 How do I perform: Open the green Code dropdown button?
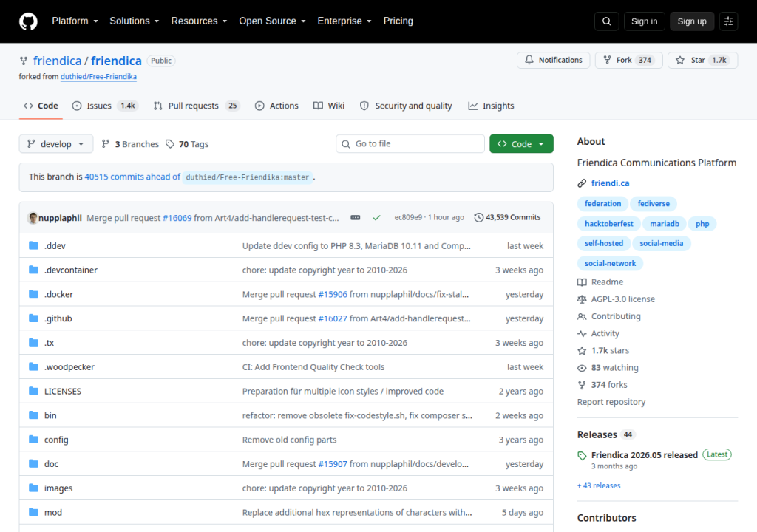point(521,144)
